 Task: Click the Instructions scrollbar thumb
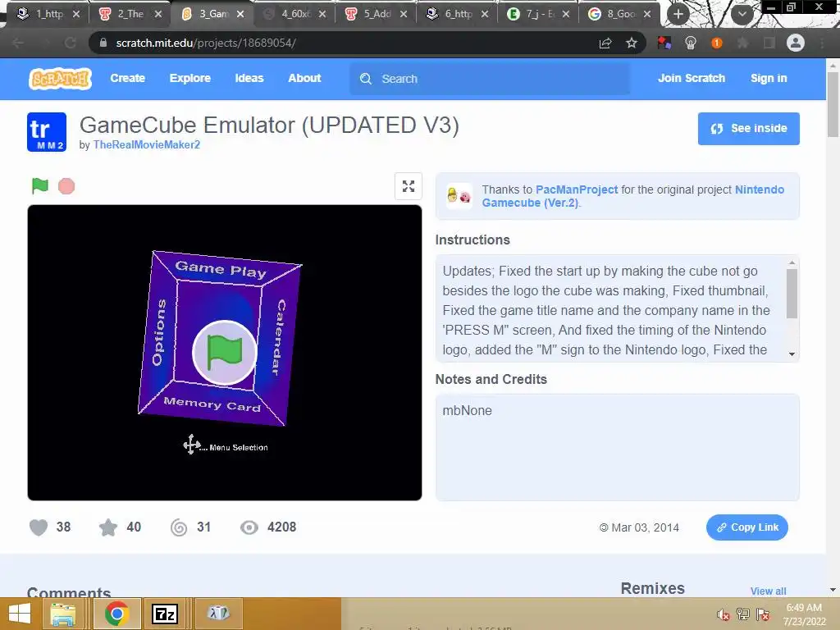click(792, 294)
